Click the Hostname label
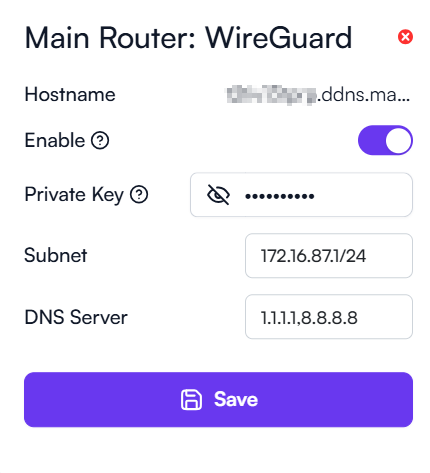The image size is (430, 473). [x=70, y=95]
